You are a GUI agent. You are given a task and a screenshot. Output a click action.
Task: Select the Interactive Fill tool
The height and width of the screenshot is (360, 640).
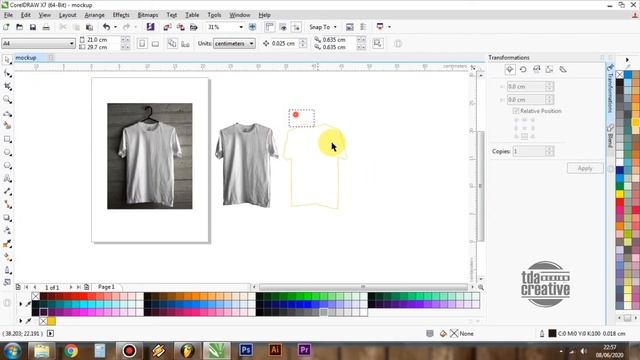click(7, 257)
